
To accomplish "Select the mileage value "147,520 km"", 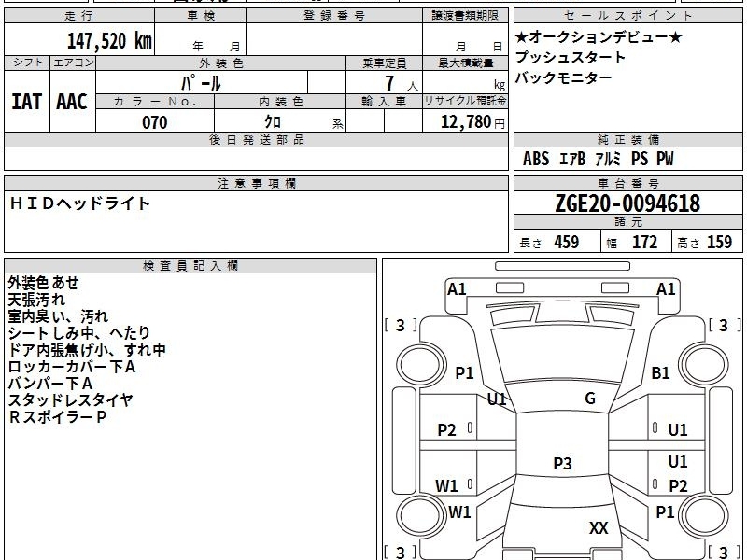I will click(x=109, y=41).
